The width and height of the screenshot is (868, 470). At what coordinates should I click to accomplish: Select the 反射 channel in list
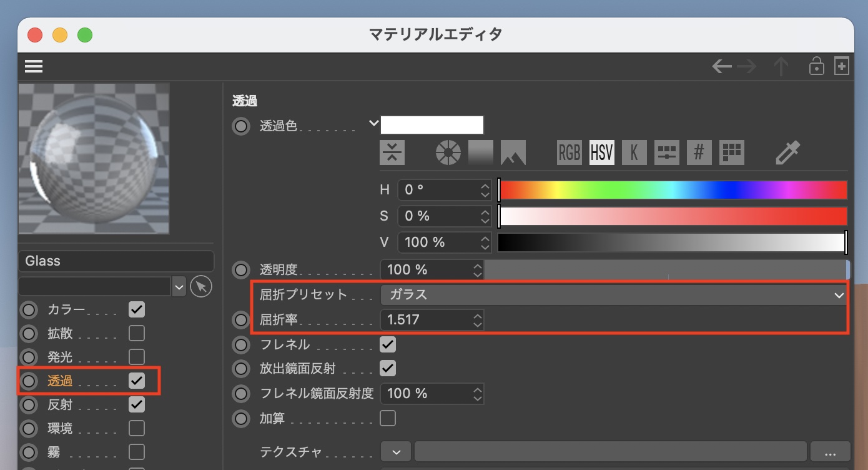[x=60, y=405]
